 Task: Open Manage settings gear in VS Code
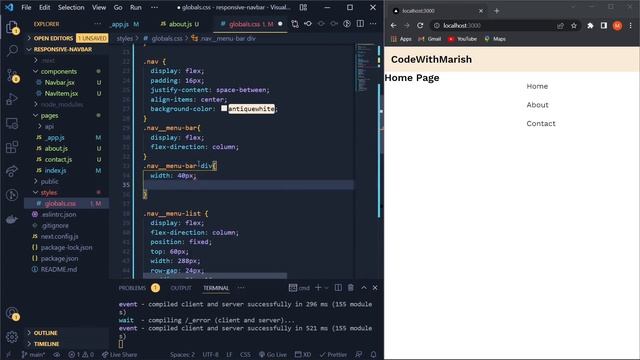pyautogui.click(x=12, y=337)
